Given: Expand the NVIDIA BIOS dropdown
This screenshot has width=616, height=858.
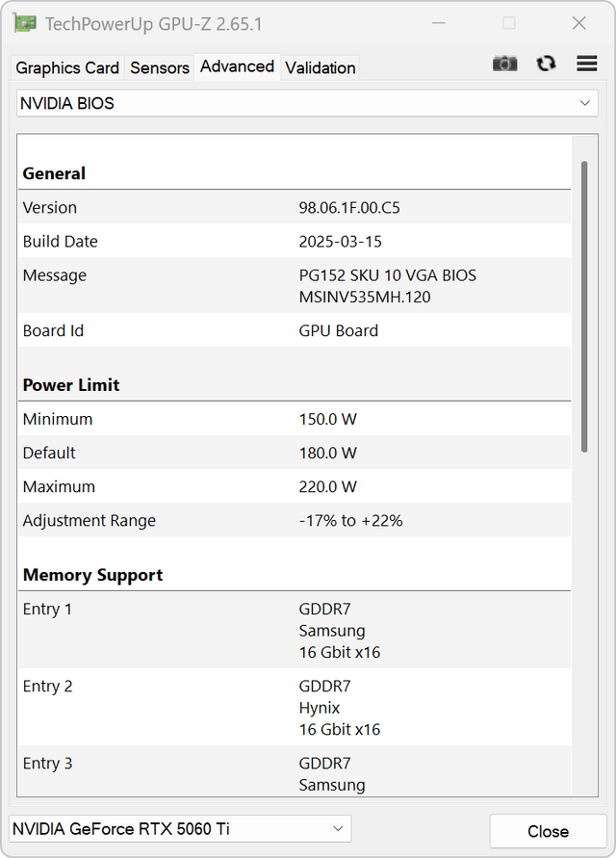Looking at the screenshot, I should [x=307, y=103].
